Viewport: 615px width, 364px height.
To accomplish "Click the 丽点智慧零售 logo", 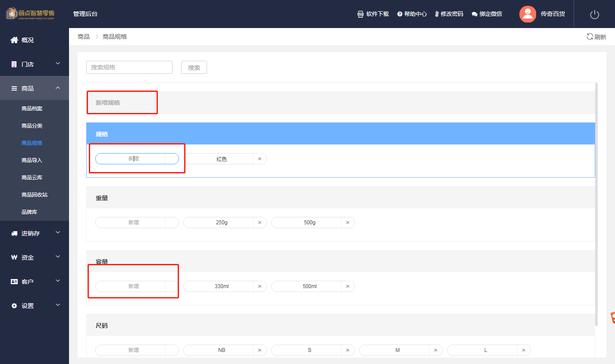I will 30,14.
